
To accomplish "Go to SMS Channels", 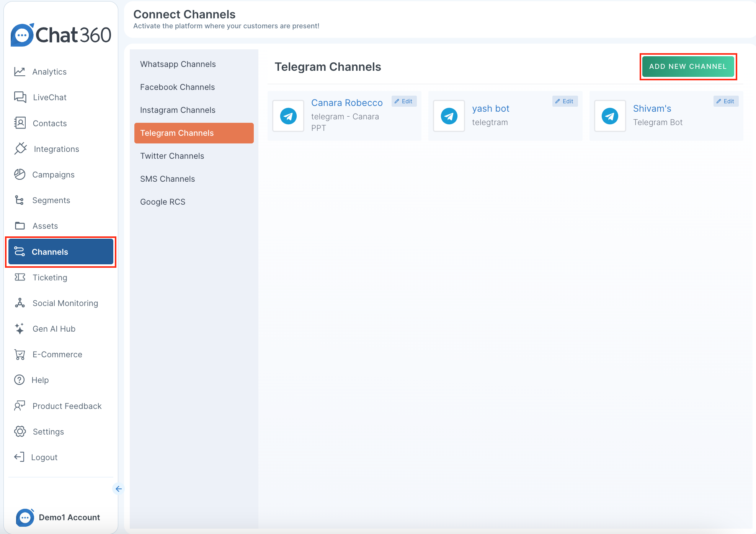I will tap(194, 179).
